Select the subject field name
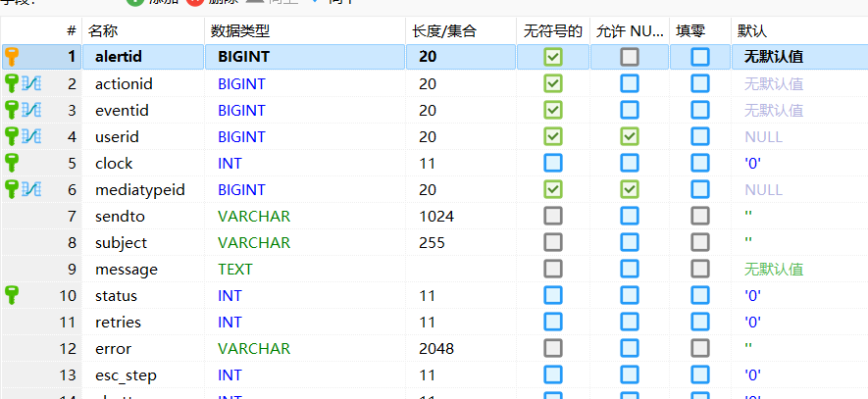Screen dimensions: 868x399 click(x=122, y=243)
